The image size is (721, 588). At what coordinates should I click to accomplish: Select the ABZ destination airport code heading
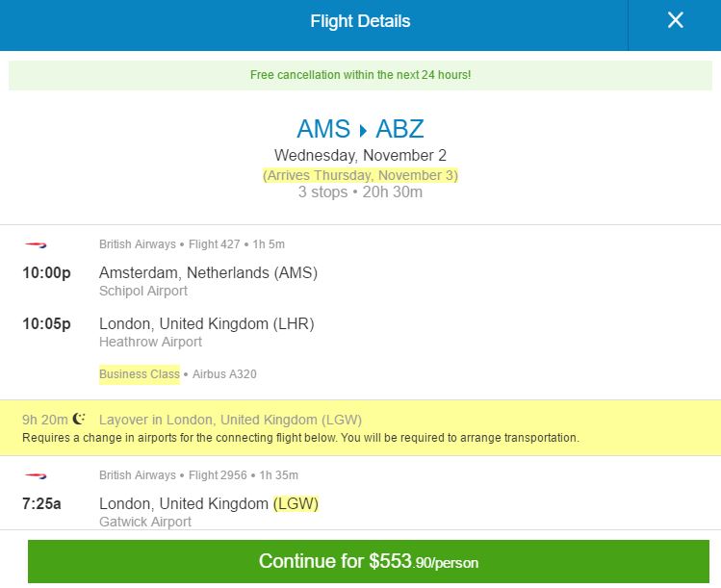point(399,129)
